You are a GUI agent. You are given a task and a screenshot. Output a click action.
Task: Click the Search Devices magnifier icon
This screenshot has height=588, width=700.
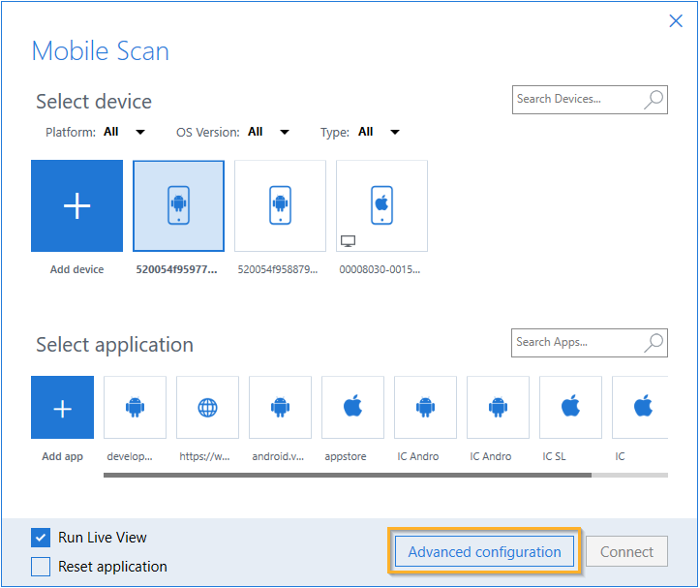[x=654, y=99]
